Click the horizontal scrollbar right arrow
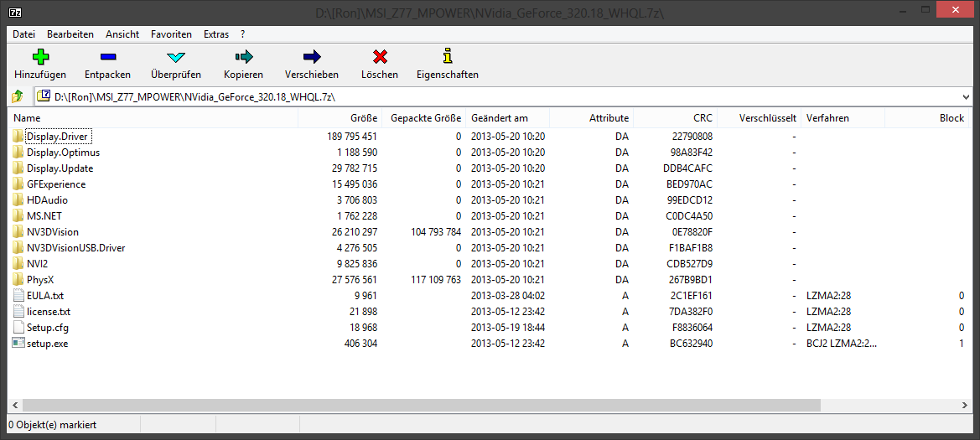This screenshot has height=440, width=980. point(965,405)
